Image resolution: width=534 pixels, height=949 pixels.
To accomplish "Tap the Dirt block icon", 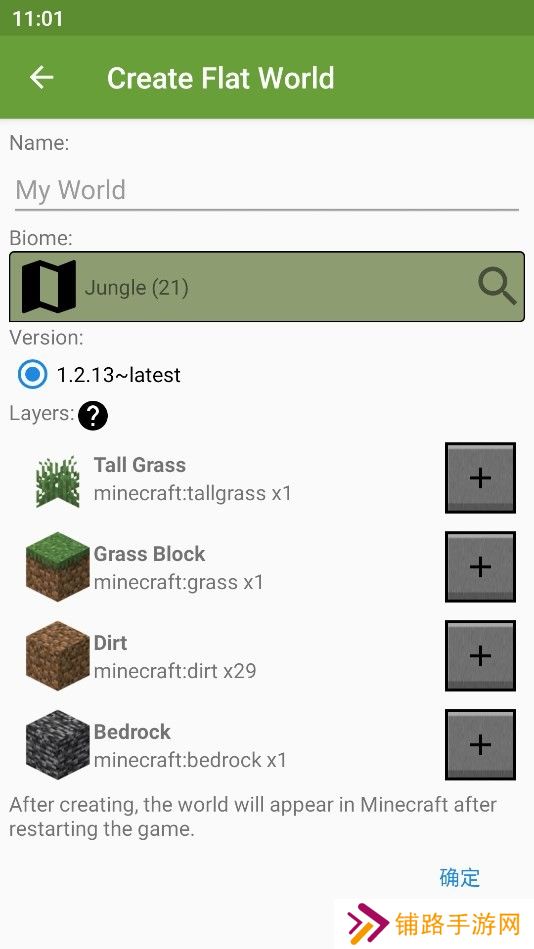I will pyautogui.click(x=58, y=655).
